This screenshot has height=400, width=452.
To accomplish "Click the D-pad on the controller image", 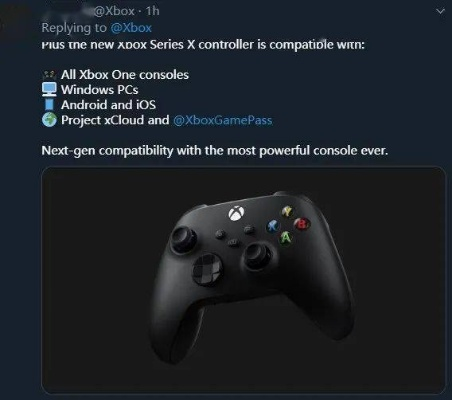I will click(208, 269).
